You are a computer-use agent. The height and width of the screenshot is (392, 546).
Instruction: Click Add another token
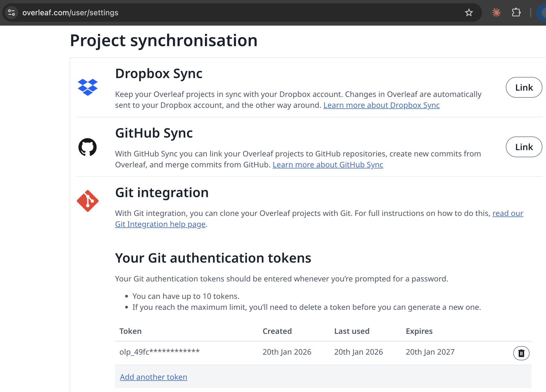[x=154, y=377]
